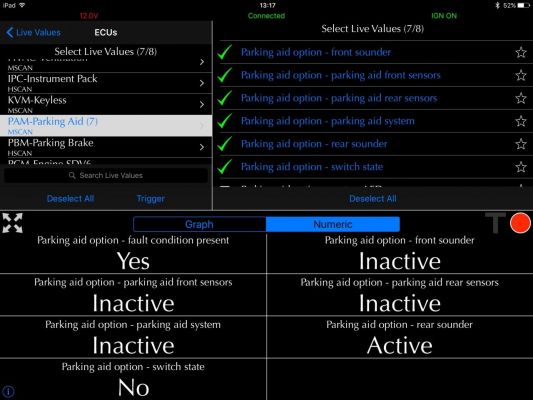533x400 pixels.
Task: Expand live values panel to fullscreen
Action: (x=12, y=223)
